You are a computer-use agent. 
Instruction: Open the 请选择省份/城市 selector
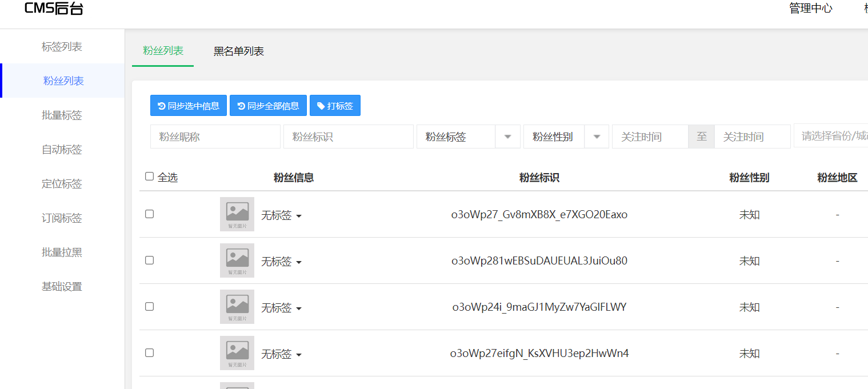click(x=831, y=136)
